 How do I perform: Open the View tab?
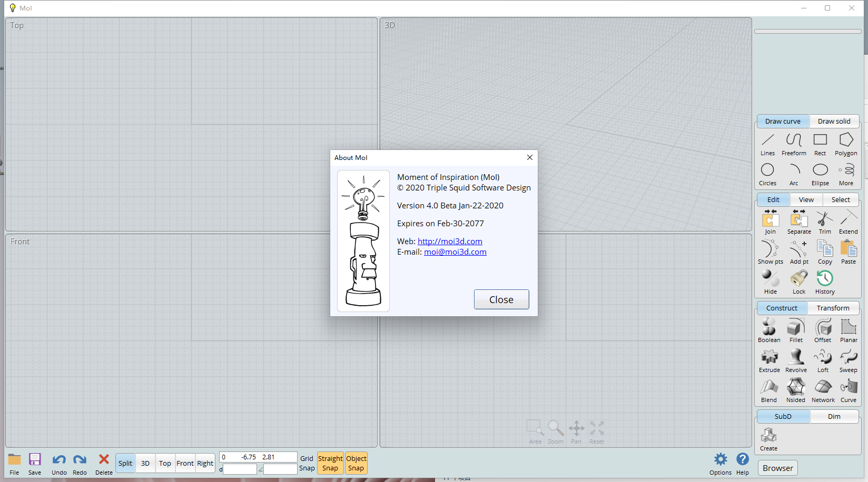click(806, 199)
